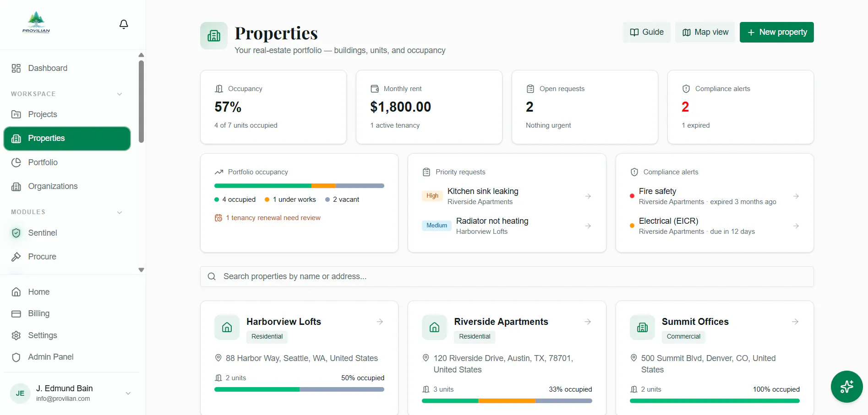The width and height of the screenshot is (868, 415).
Task: Switch to Map view
Action: coord(705,32)
